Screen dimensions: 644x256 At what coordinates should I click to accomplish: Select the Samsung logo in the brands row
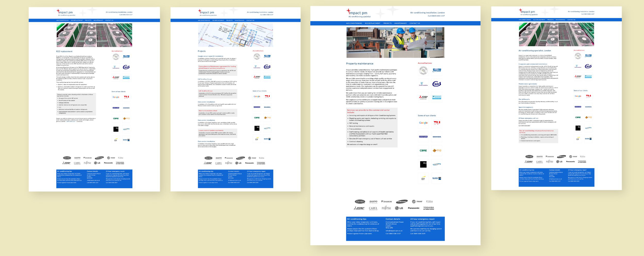[402, 202]
